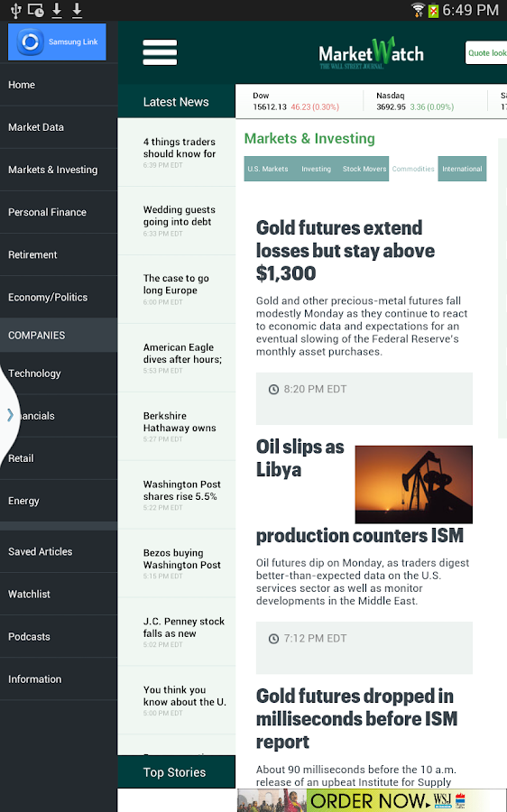The image size is (507, 812).
Task: Tap the Markets & Investing section heading
Action: [309, 138]
